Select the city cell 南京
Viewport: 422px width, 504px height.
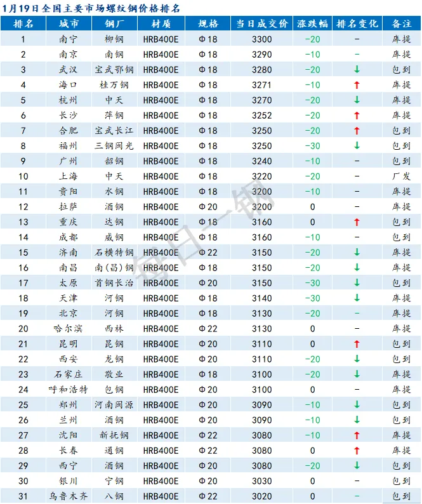tap(68, 55)
